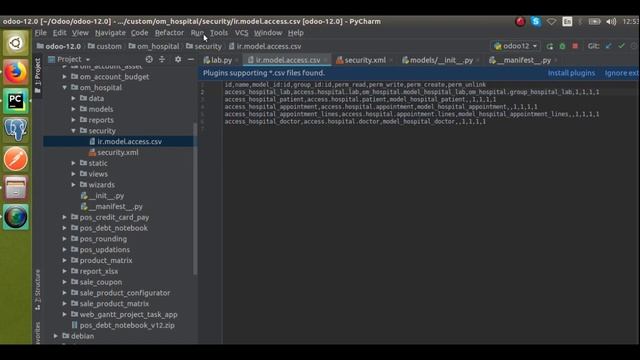Open the volume indicator in system tray
640x360 pixels.
pyautogui.click(x=611, y=22)
